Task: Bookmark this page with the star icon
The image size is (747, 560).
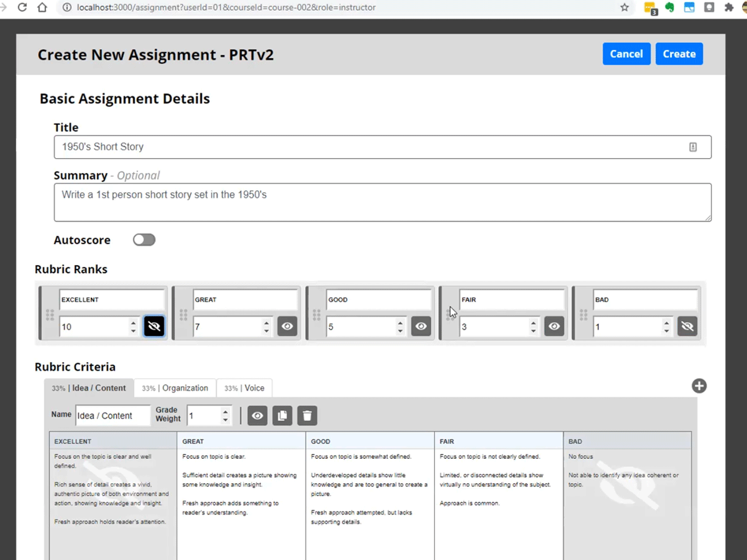Action: click(624, 7)
